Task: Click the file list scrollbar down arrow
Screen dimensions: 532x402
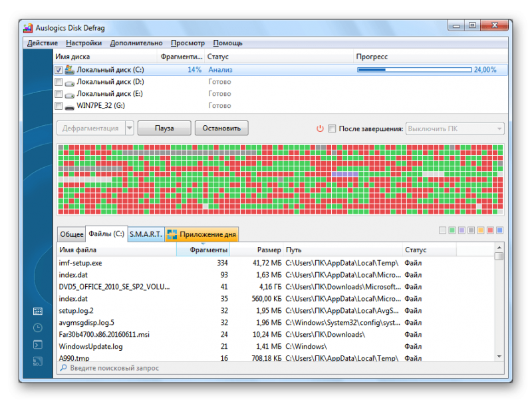Action: point(499,357)
